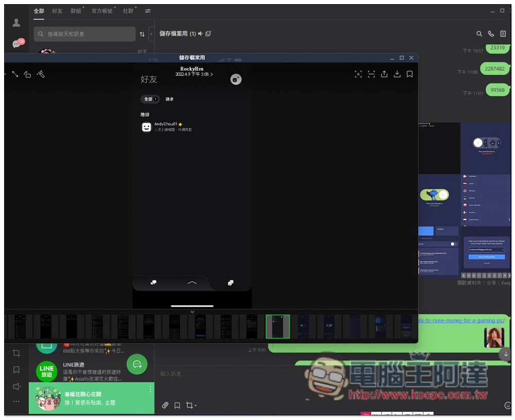515x420 pixels.
Task: Save the image to Keep bookmark
Action: 409,74
